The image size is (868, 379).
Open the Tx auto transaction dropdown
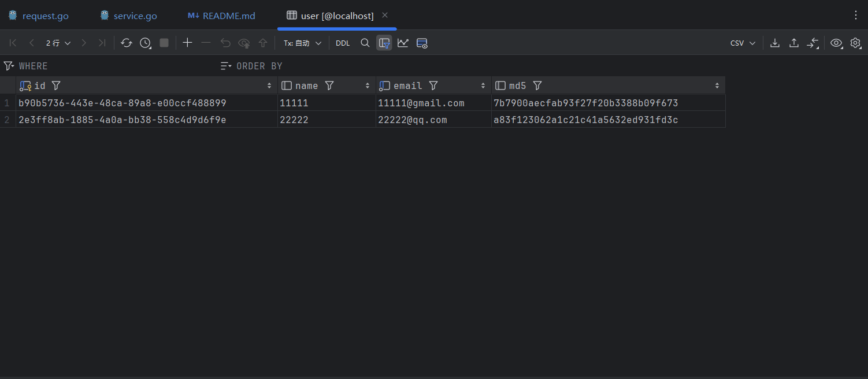tap(302, 43)
